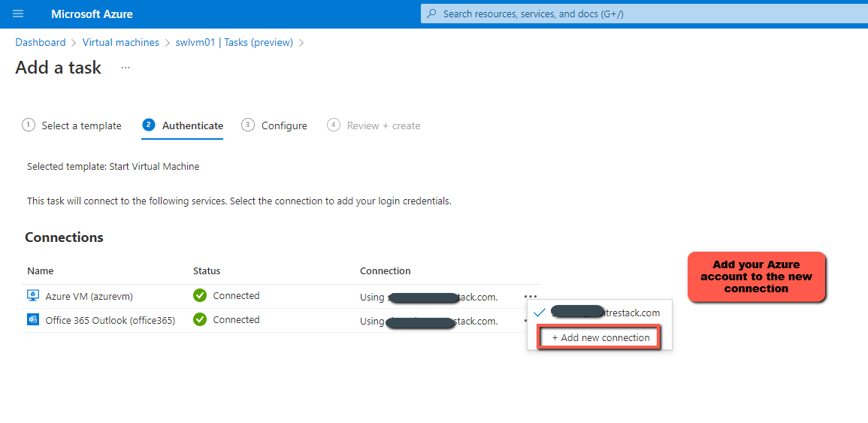The width and height of the screenshot is (868, 423).
Task: Click the Office 365 Outlook service icon
Action: pyautogui.click(x=33, y=320)
